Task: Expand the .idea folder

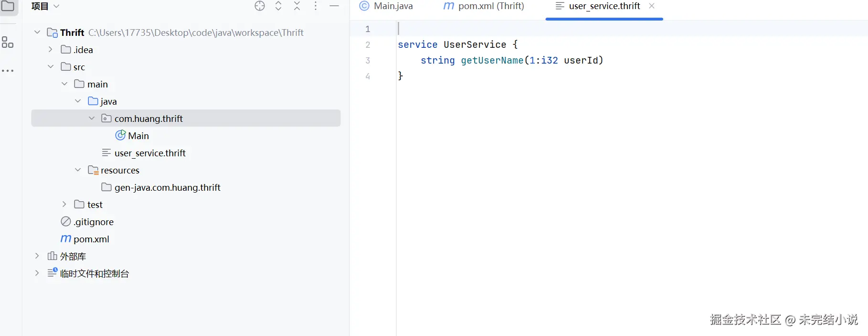Action: (x=51, y=50)
